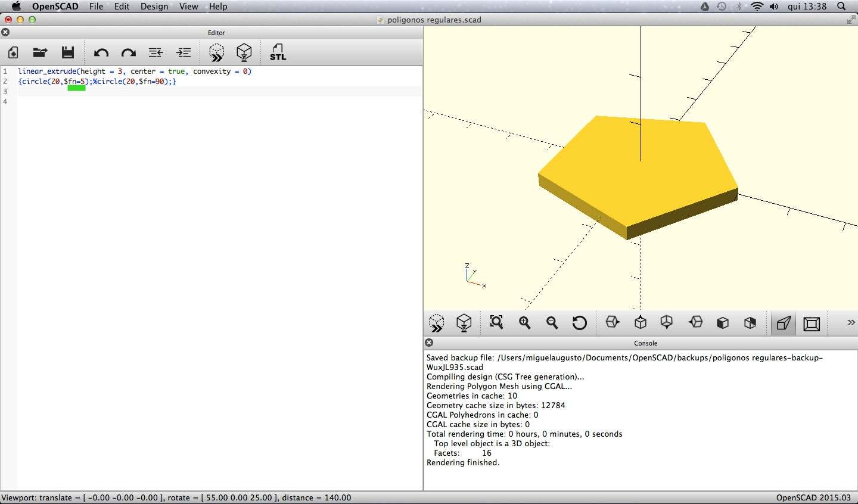Viewport: 858px width, 504px height.
Task: Switch to the Bottom view
Action: [x=667, y=322]
